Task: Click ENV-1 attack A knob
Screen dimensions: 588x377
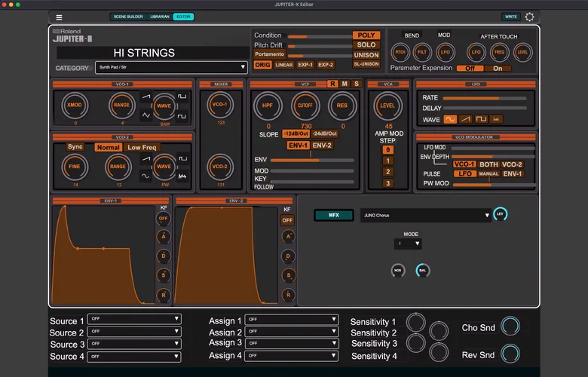Action: (x=164, y=237)
